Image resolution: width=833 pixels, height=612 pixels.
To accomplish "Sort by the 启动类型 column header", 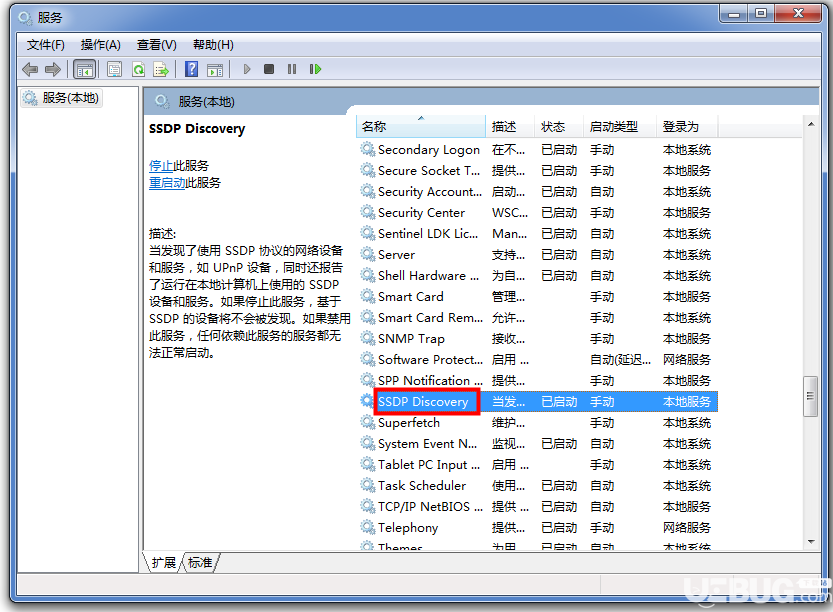I will 619,126.
